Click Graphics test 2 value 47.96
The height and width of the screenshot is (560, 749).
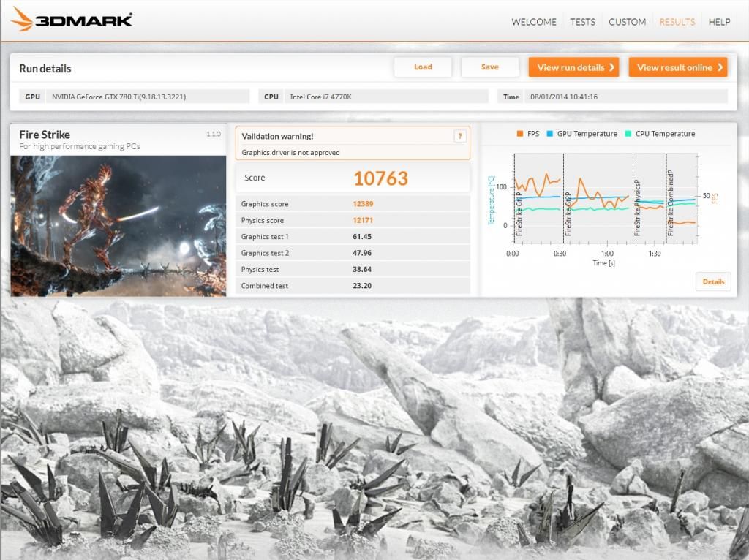(x=362, y=253)
